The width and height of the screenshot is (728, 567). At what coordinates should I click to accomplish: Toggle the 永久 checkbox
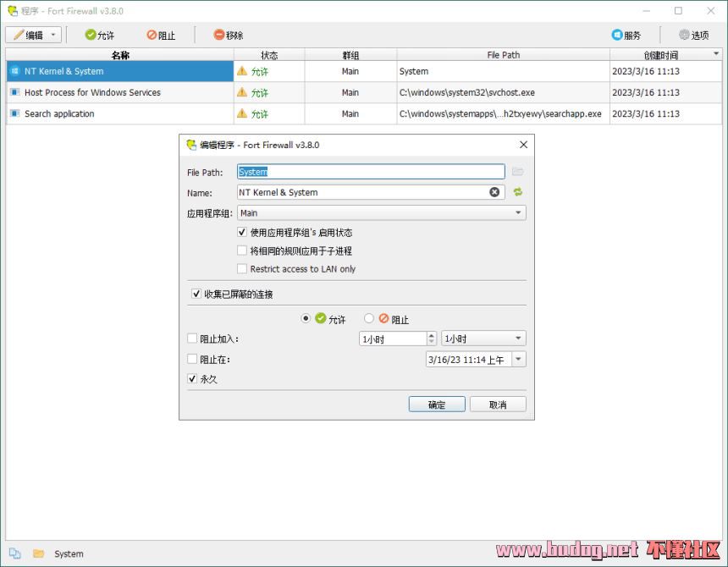click(192, 378)
